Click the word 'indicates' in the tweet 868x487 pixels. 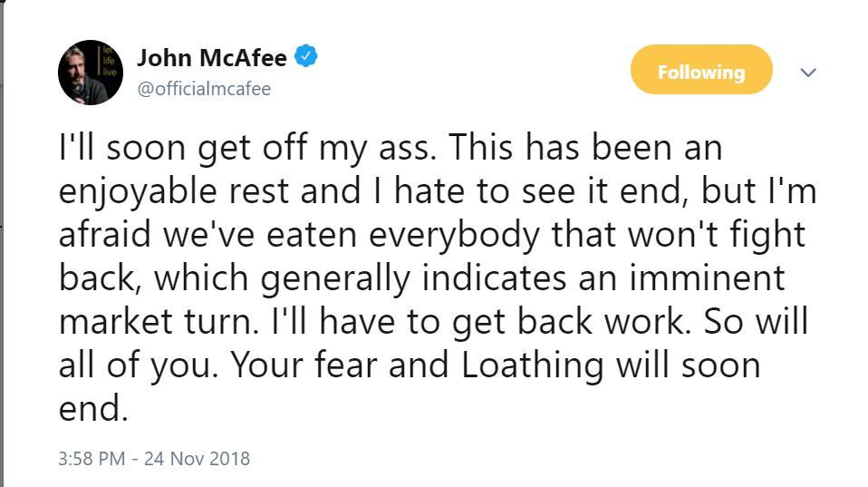495,278
